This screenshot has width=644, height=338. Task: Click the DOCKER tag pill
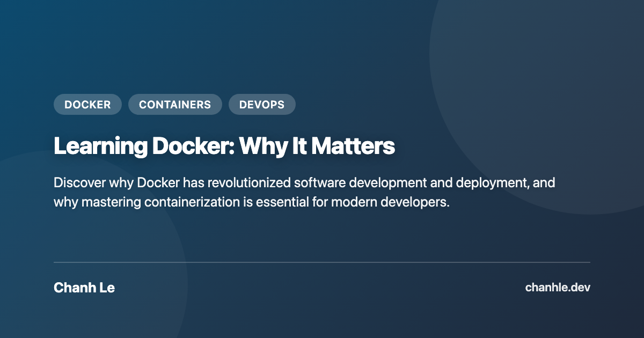(87, 105)
